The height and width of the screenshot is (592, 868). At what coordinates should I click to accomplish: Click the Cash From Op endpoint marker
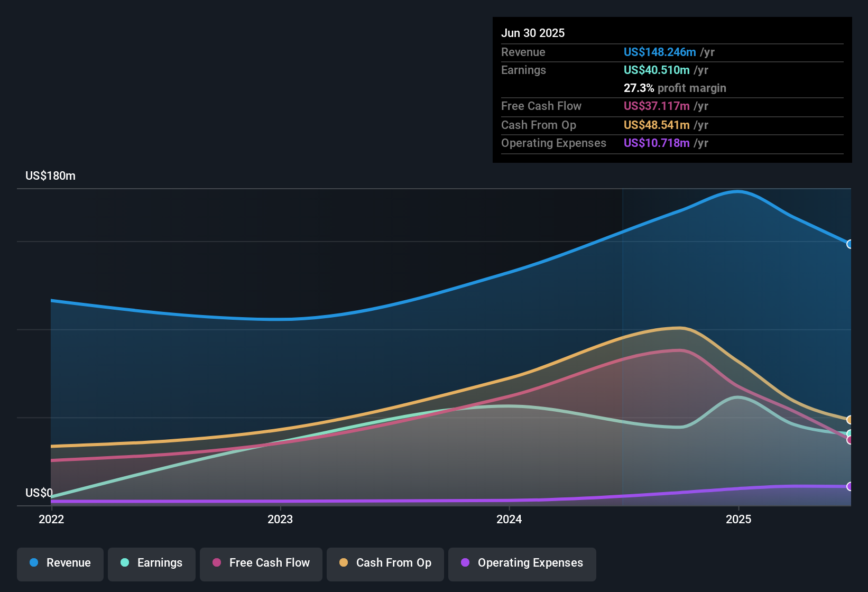coord(849,420)
